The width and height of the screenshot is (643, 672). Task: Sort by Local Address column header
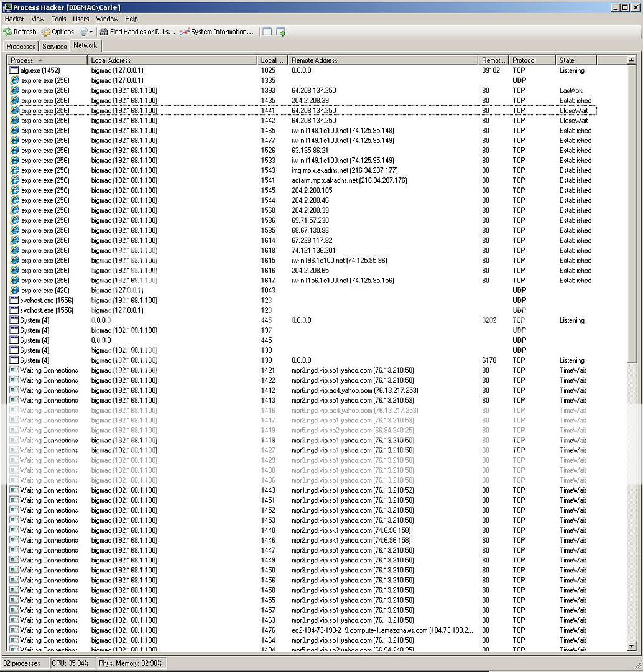coord(172,60)
